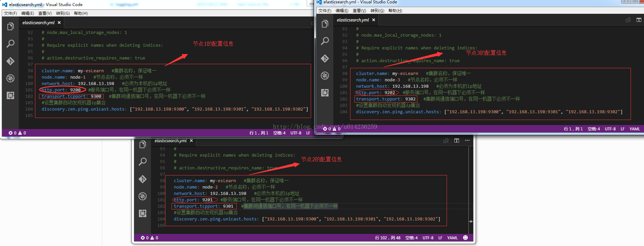644x246 pixels.
Task: Close the elasticsearch.yml tab in node-2 window
Action: pos(191,140)
